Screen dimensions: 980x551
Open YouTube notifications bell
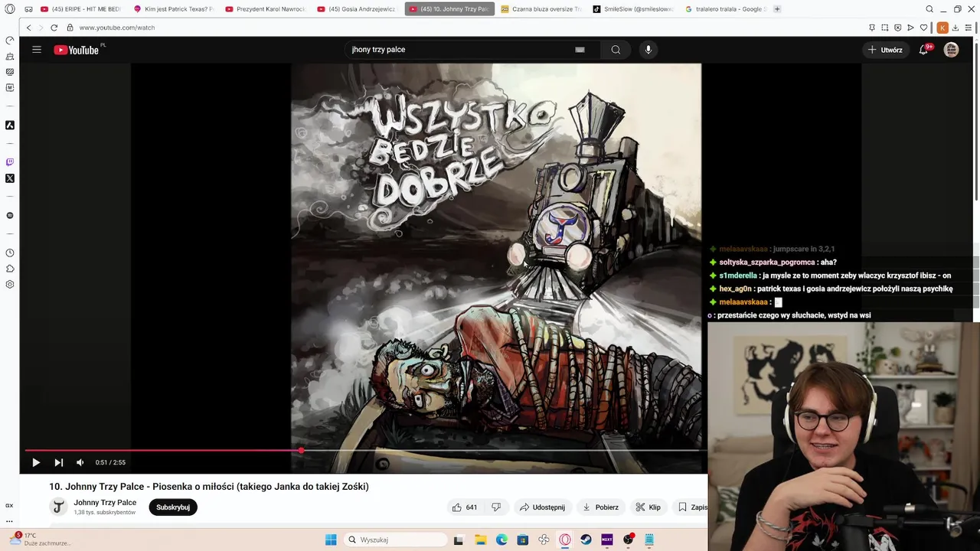pyautogui.click(x=924, y=50)
